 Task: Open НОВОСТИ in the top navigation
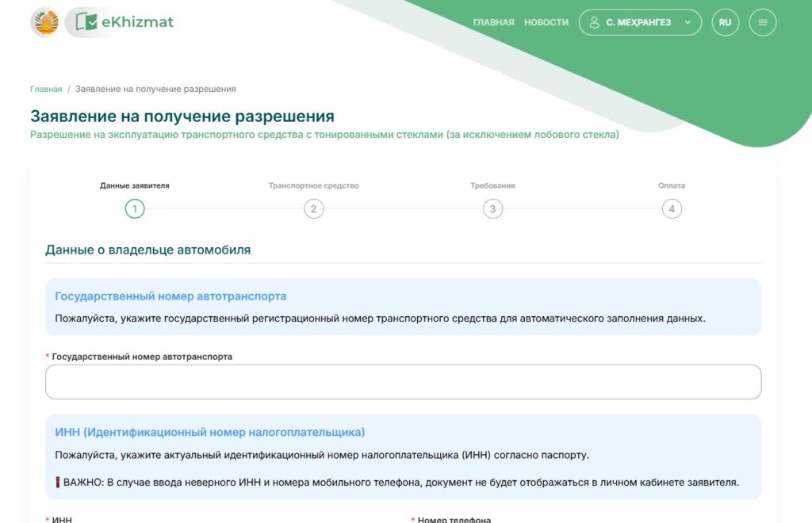pyautogui.click(x=546, y=23)
